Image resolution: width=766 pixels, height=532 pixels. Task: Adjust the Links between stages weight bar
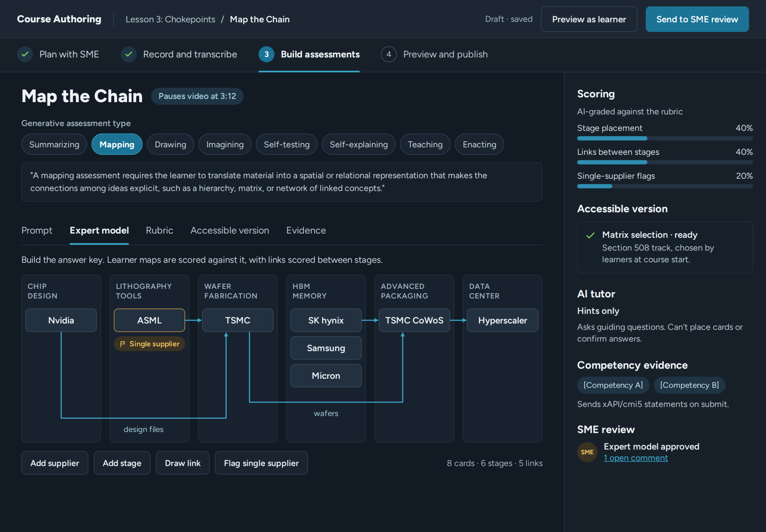click(x=665, y=162)
